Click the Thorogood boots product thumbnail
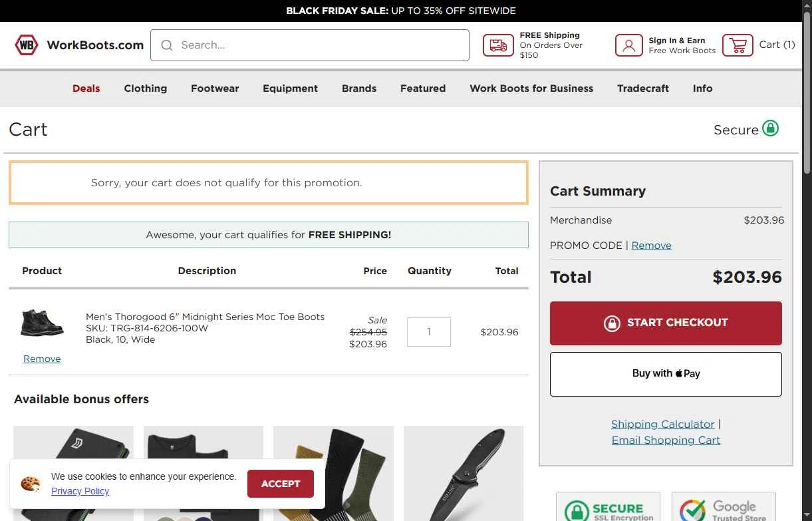Image resolution: width=812 pixels, height=521 pixels. click(x=42, y=323)
